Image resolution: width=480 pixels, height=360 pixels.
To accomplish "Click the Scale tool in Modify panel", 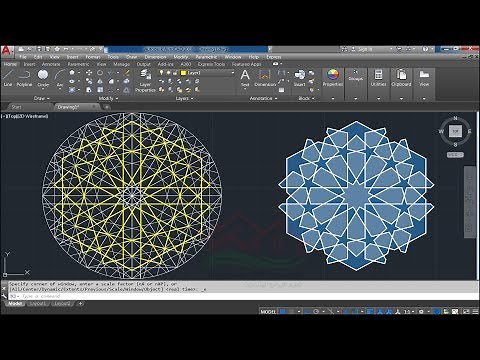I will [x=100, y=90].
